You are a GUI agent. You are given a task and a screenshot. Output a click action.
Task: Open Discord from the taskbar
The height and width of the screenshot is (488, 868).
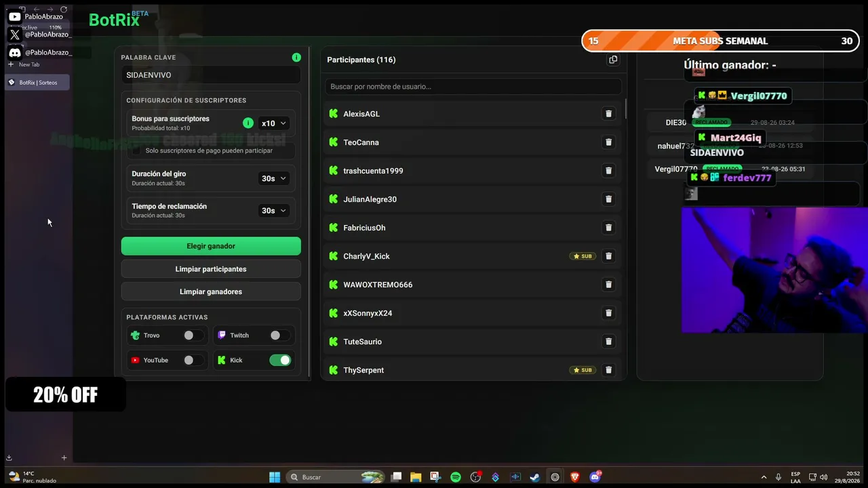595,477
